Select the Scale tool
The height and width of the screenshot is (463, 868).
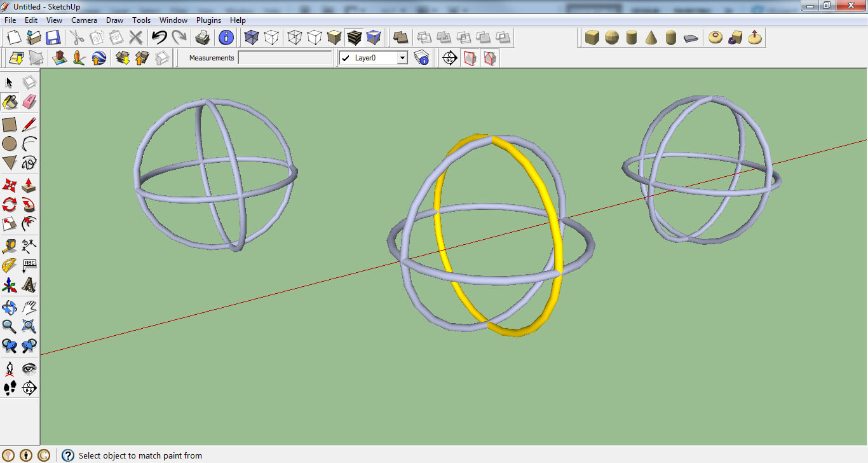pos(9,224)
